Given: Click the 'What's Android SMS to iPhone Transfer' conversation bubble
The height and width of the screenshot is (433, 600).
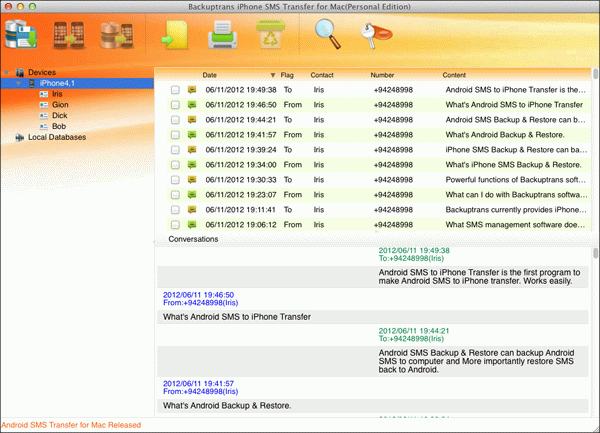Looking at the screenshot, I should (x=373, y=317).
